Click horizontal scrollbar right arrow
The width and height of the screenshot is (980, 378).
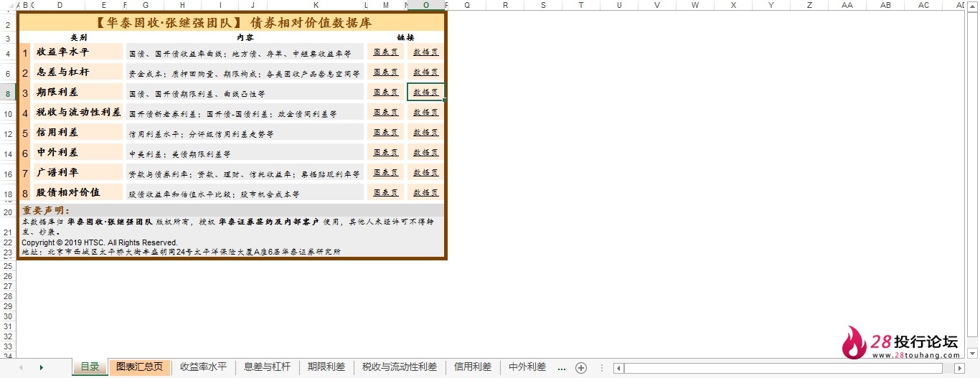point(960,368)
